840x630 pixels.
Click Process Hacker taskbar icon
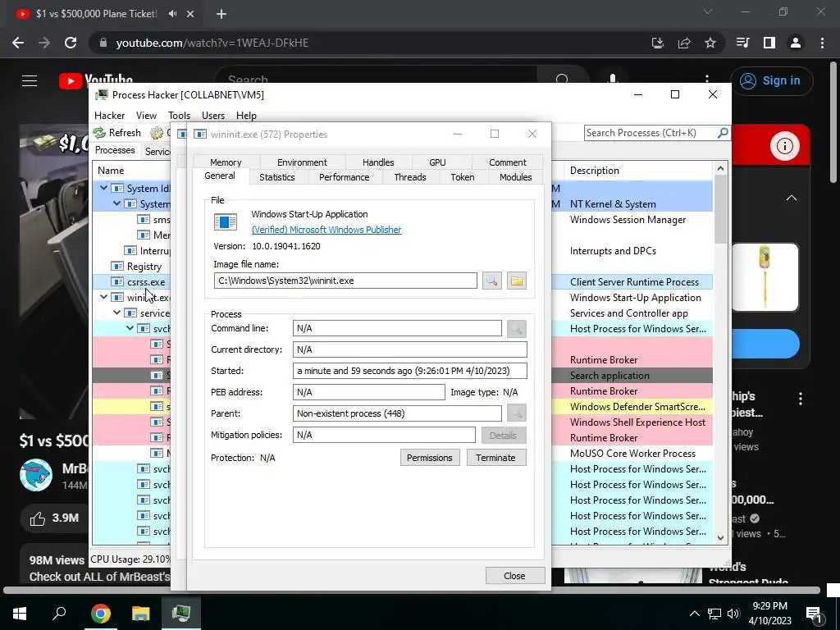click(181, 613)
